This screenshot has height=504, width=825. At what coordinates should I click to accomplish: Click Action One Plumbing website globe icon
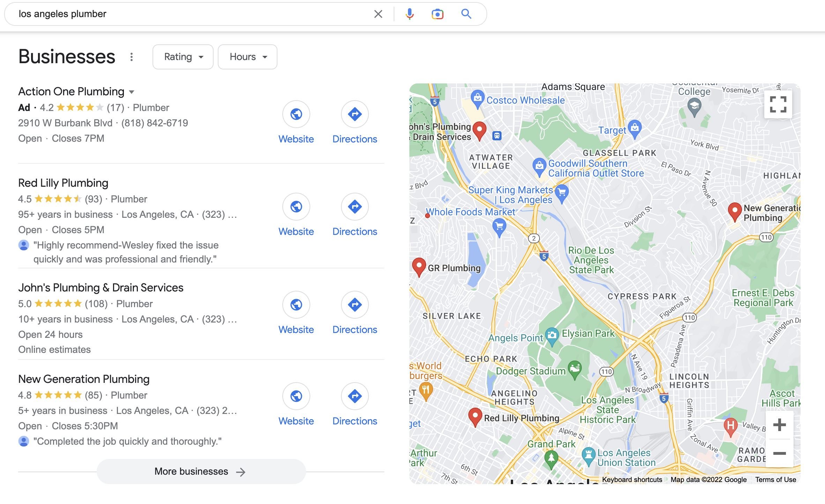tap(296, 114)
